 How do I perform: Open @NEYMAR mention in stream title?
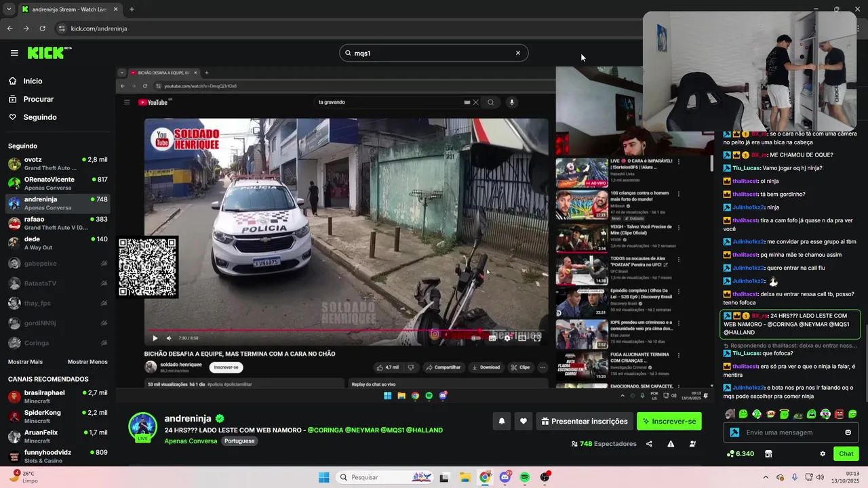coord(361,430)
